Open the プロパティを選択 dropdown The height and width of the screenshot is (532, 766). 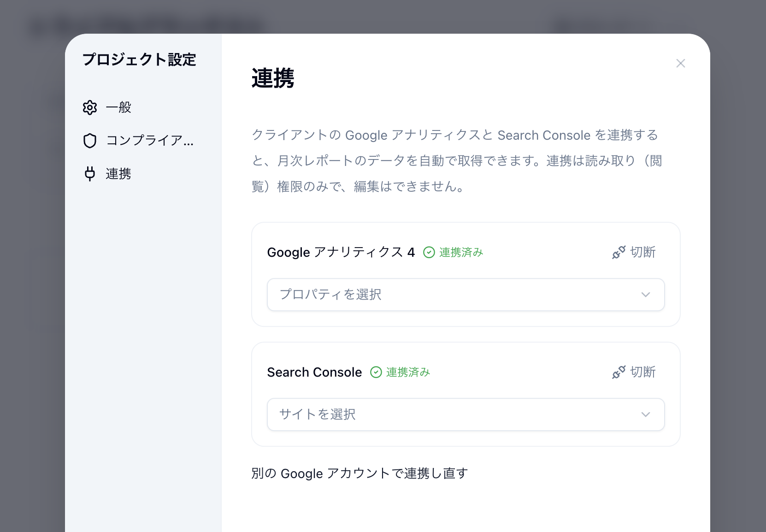pyautogui.click(x=466, y=295)
